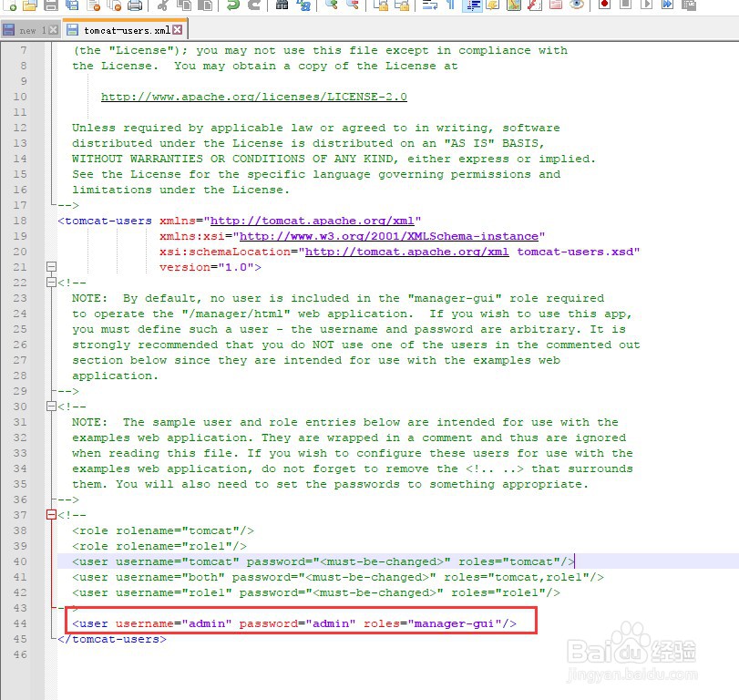Play back the recorded macro
The image size is (739, 700).
pyautogui.click(x=647, y=5)
